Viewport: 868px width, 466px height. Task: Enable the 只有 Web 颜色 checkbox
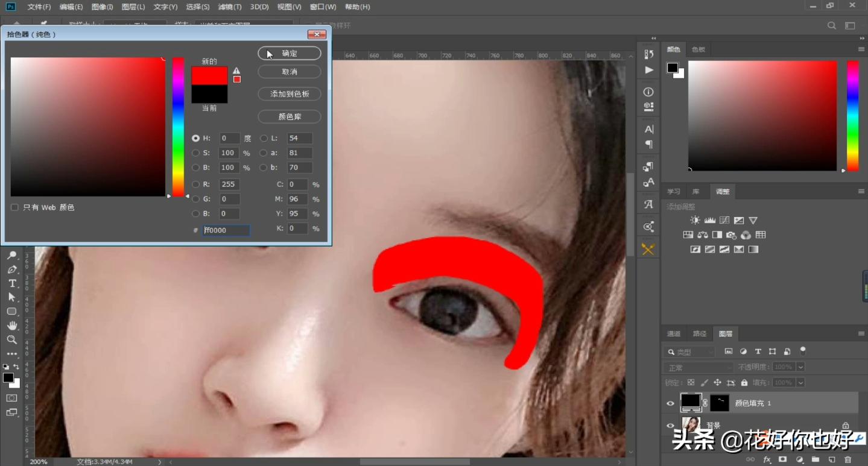coord(14,207)
